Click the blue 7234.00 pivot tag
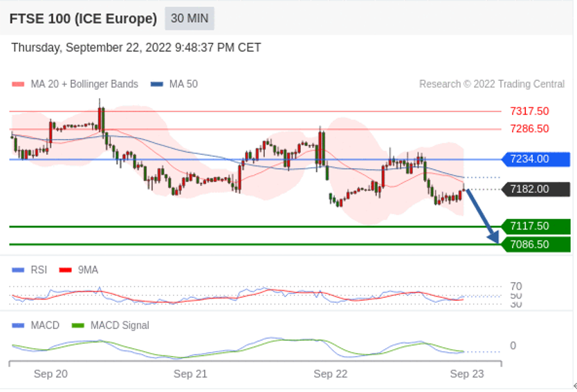The image size is (577, 392). click(x=536, y=159)
